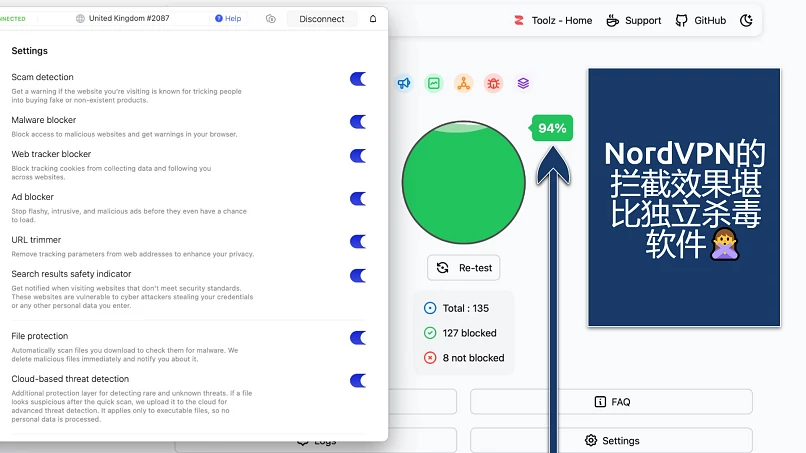Select the red bug icon
Screen dimensions: 806x453
(x=493, y=83)
